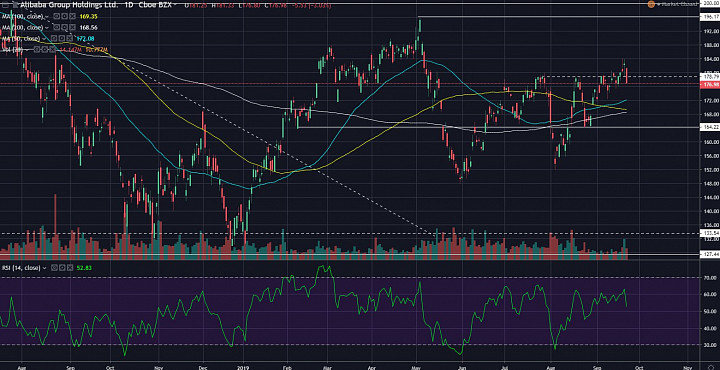Click the 172.08 MA 50 value

click(x=85, y=38)
